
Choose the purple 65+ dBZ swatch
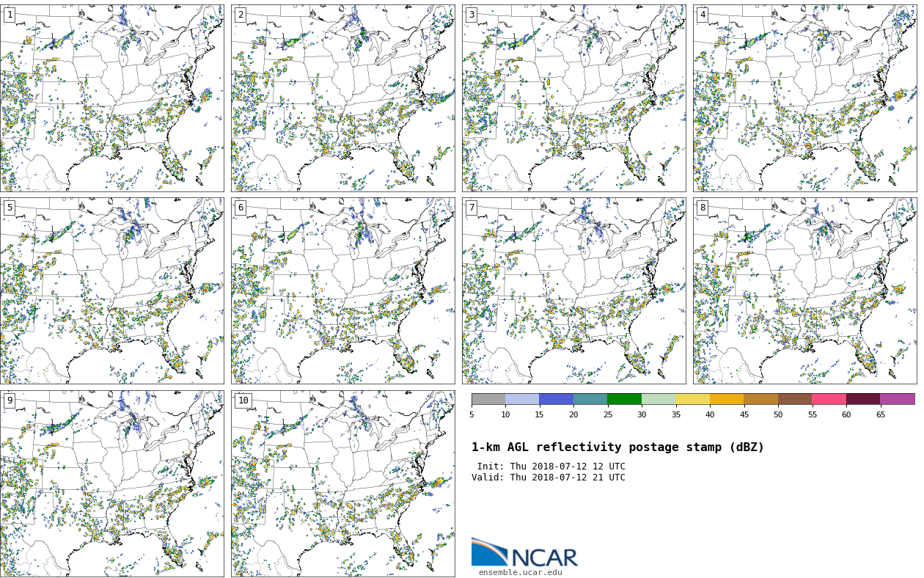[x=897, y=399]
